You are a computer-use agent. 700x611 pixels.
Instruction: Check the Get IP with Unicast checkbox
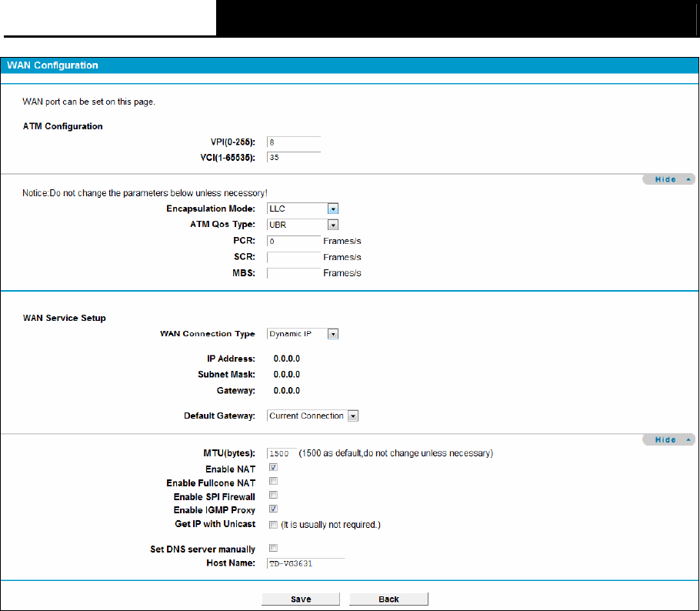[274, 525]
